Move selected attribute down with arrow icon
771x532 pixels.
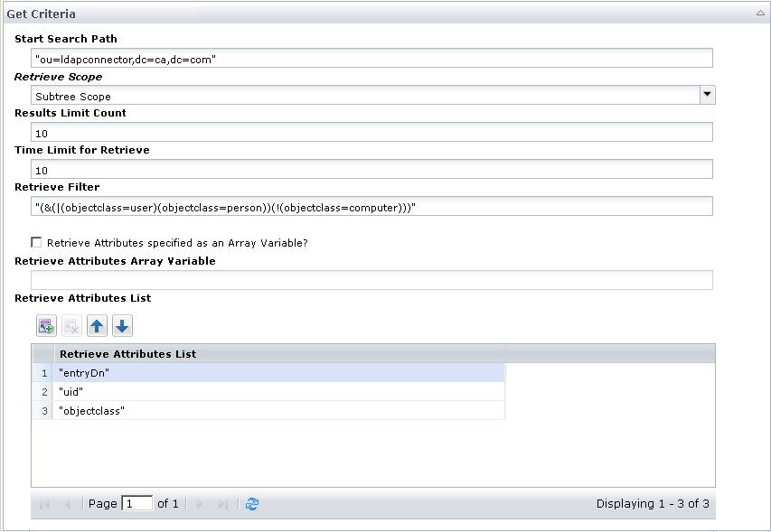[122, 325]
